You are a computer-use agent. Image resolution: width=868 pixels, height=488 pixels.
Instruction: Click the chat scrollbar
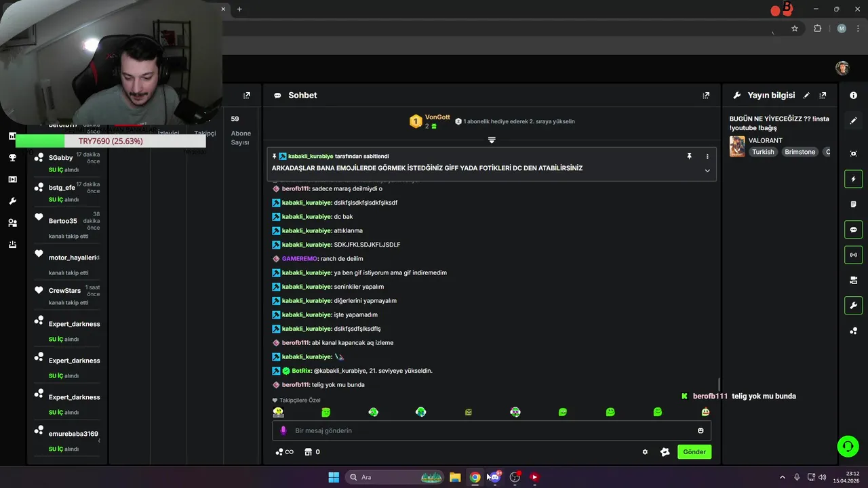pyautogui.click(x=718, y=384)
